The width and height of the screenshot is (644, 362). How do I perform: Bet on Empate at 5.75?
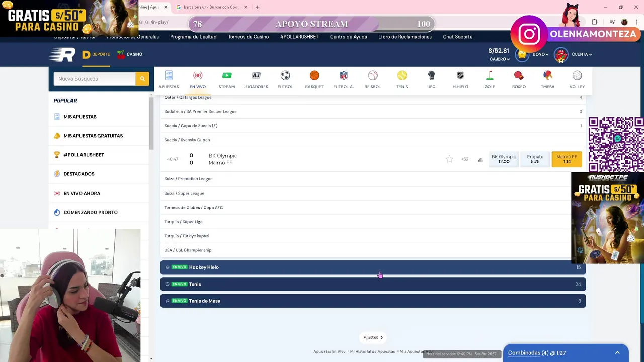(535, 159)
